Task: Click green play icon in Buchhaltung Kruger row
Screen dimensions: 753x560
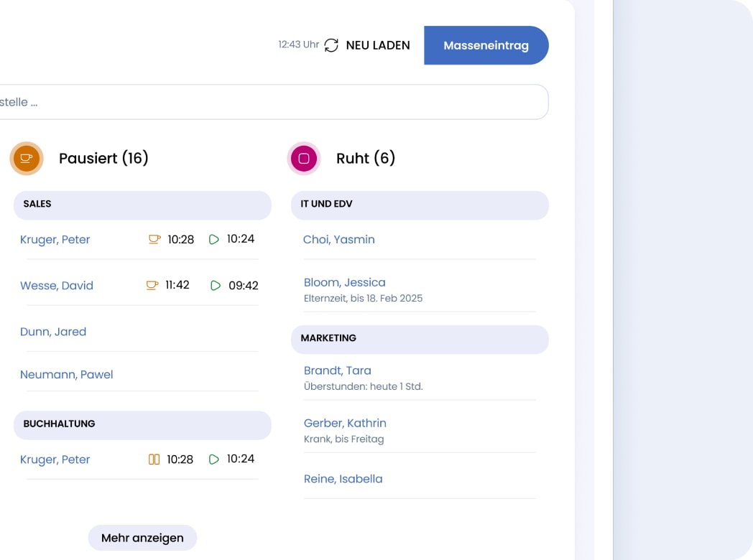Action: pos(213,459)
